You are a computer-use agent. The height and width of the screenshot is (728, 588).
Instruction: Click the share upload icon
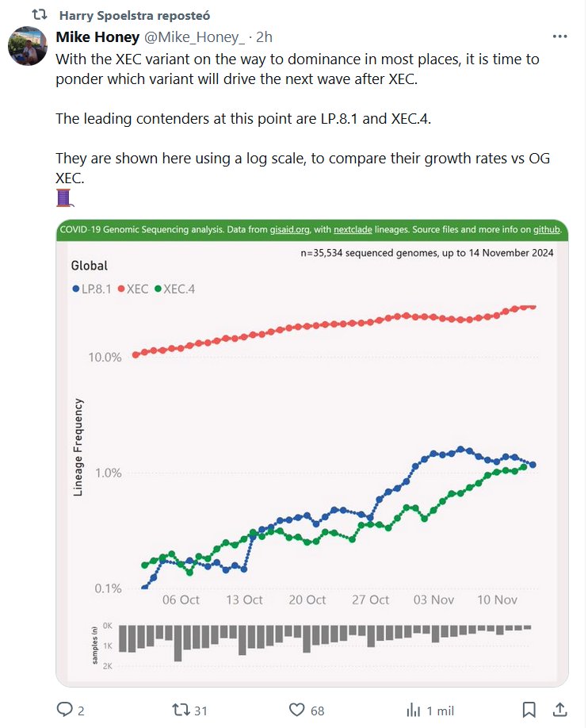[559, 710]
